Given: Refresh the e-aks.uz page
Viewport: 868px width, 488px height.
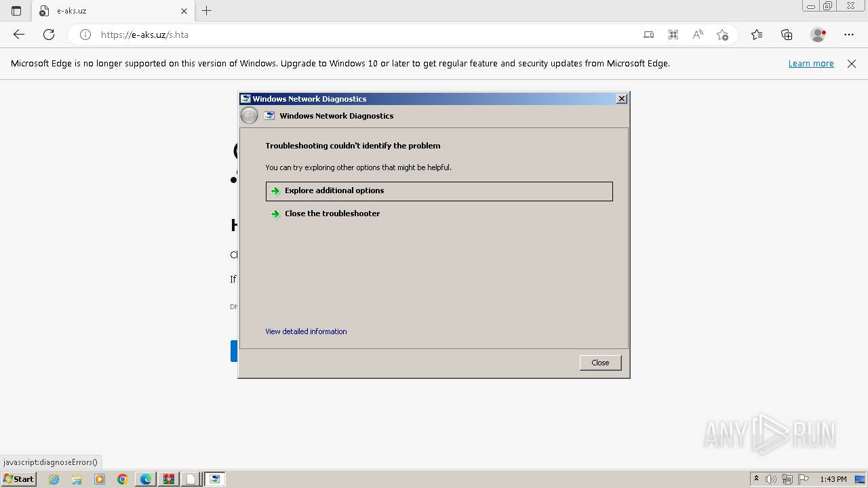Looking at the screenshot, I should [x=49, y=35].
